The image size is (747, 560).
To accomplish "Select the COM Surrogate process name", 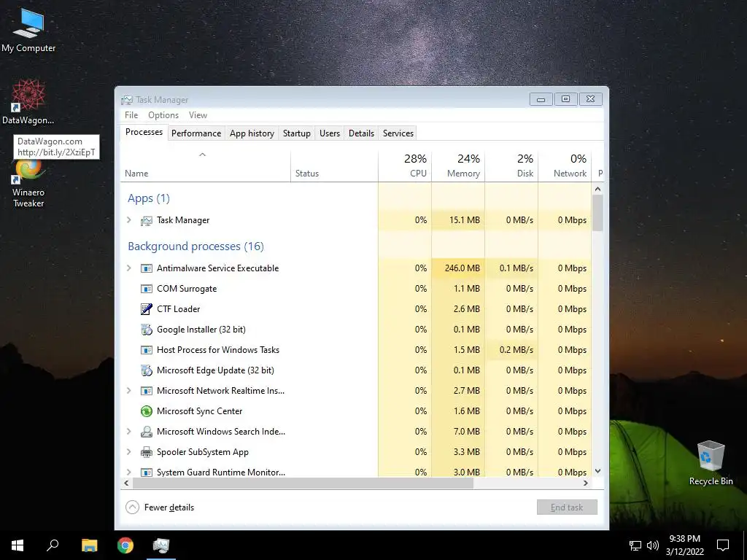I will (187, 289).
